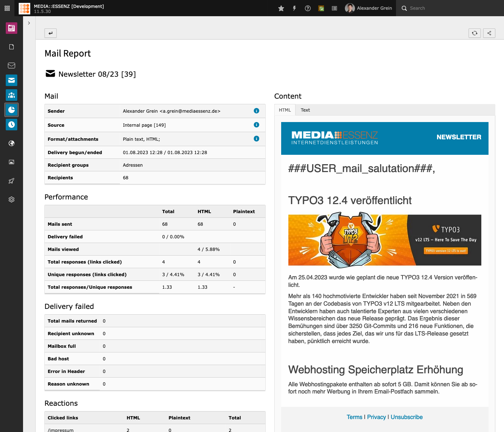Click 'Internal page [149]' source value
The height and width of the screenshot is (432, 504).
coord(144,125)
